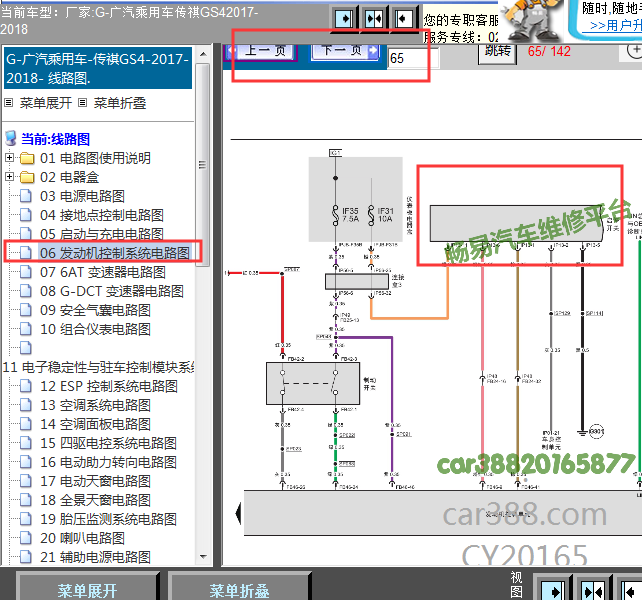
Task: Go to next page 下一页
Action: coord(345,51)
